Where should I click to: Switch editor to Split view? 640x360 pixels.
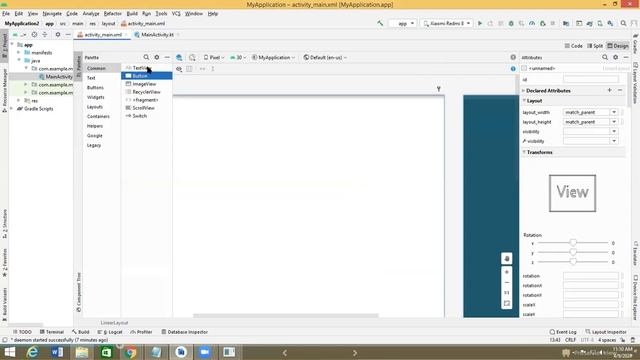pos(595,46)
